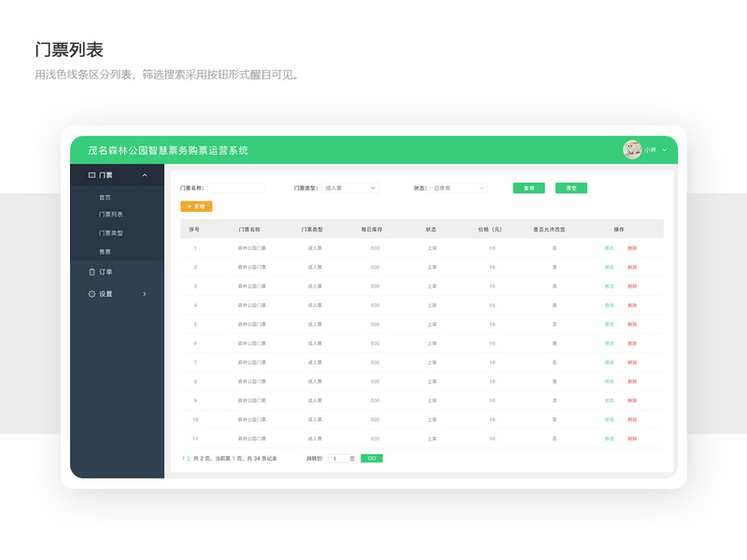This screenshot has width=747, height=560.
Task: Click the 价格（元） column header
Action: [x=490, y=229]
